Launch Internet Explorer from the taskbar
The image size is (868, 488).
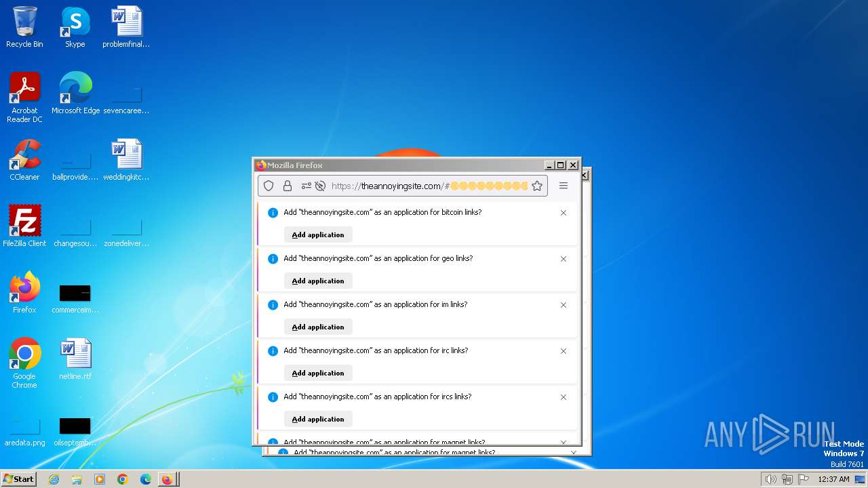tap(54, 479)
